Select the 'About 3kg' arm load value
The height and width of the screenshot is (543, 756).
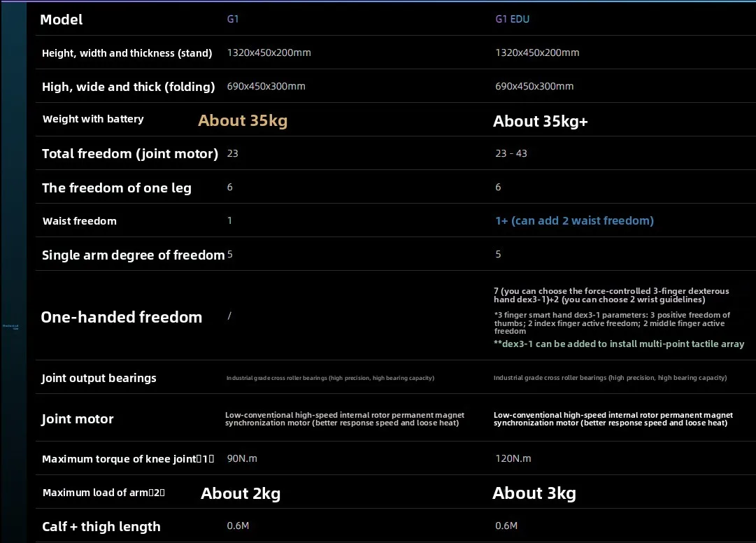534,493
